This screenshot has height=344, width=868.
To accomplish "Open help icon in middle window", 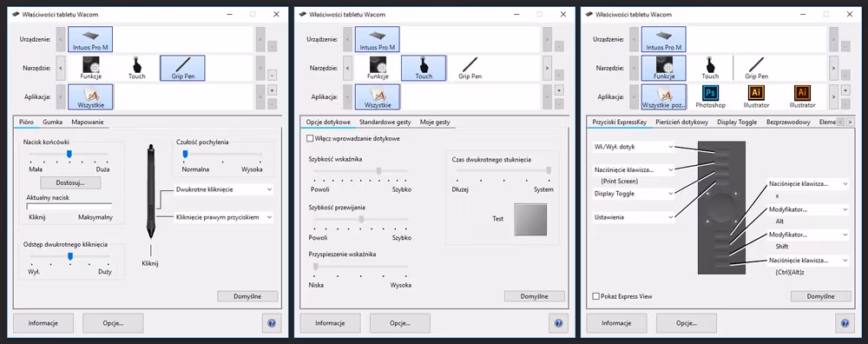I will point(558,323).
